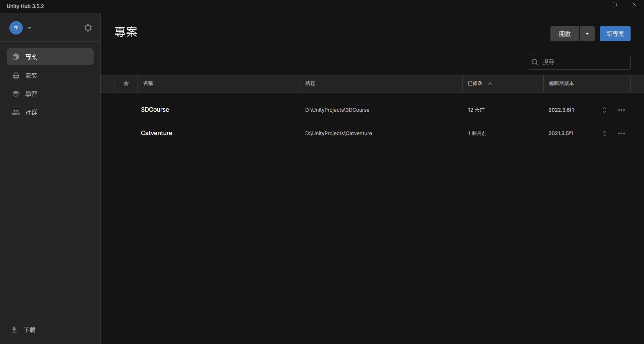Image resolution: width=644 pixels, height=344 pixels.
Task: Restore down the Unity Hub window
Action: 615,4
